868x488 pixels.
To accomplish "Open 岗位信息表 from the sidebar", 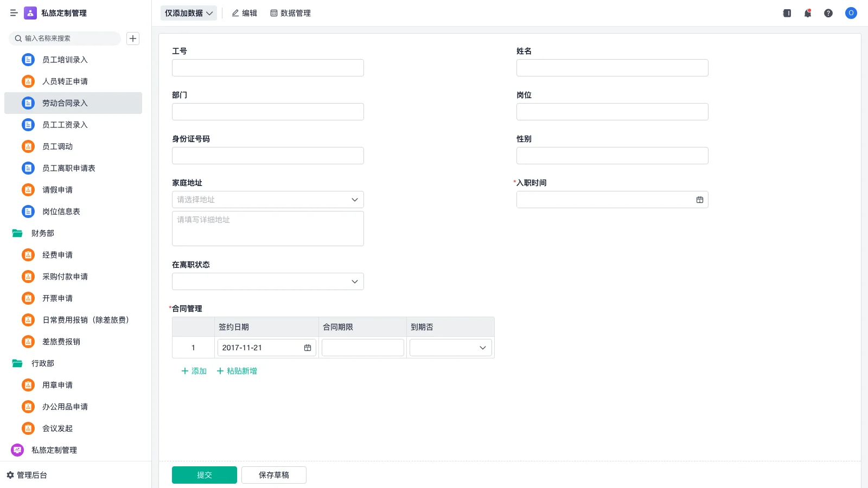I will [x=60, y=211].
